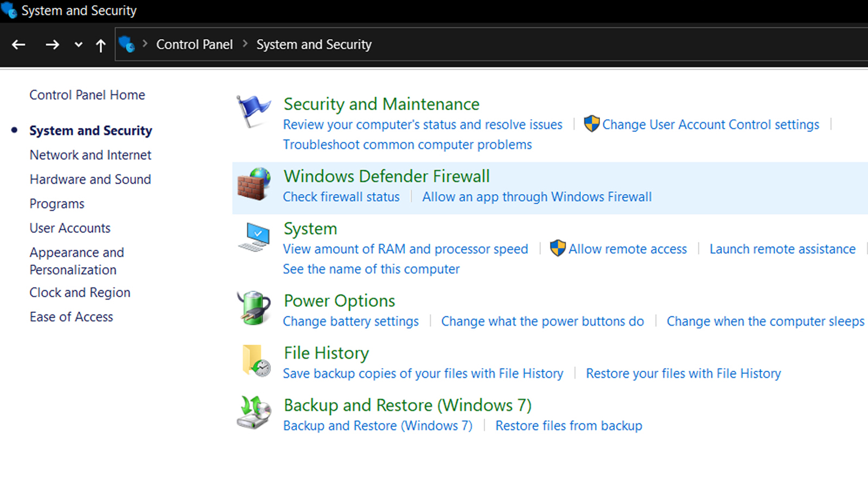
Task: Open Ease of Access category
Action: 72,317
